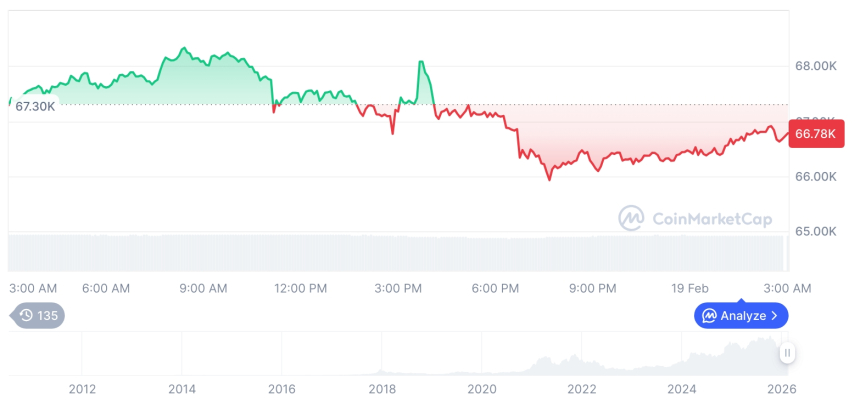860x401 pixels.
Task: Jump to 2018 on the overview timeline
Action: (x=381, y=389)
